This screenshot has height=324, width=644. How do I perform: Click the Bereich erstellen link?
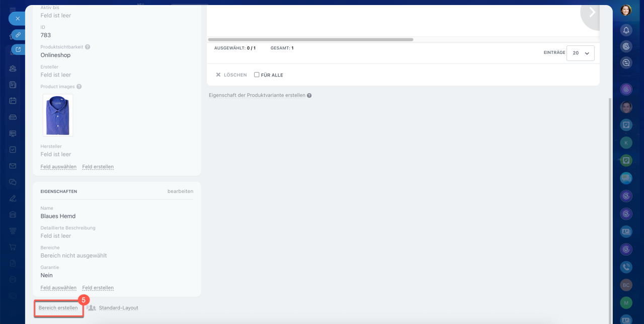58,308
